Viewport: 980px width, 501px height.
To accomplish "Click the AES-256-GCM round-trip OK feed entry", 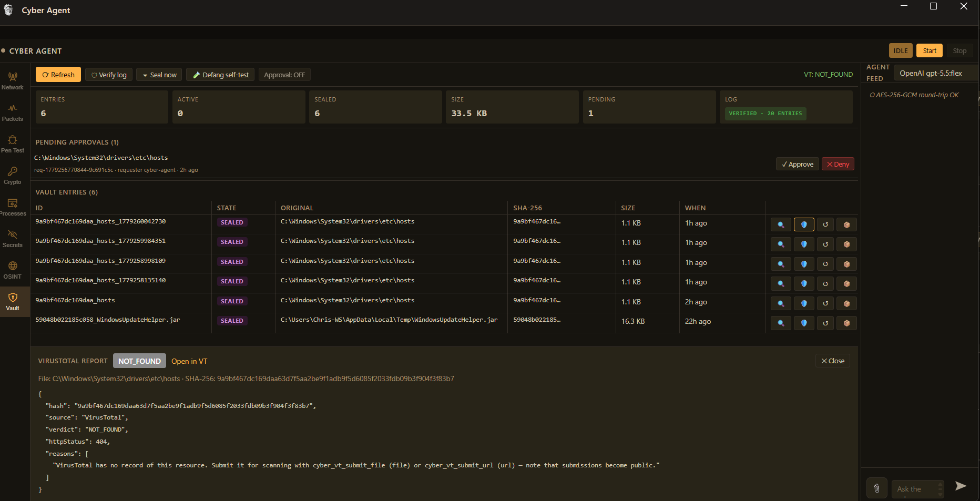I will click(914, 95).
